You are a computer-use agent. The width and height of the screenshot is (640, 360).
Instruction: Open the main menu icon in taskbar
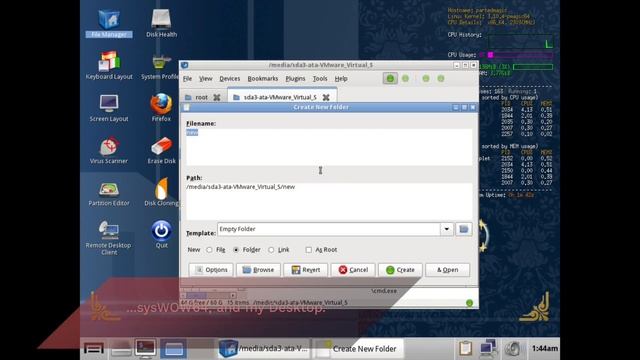click(x=93, y=349)
